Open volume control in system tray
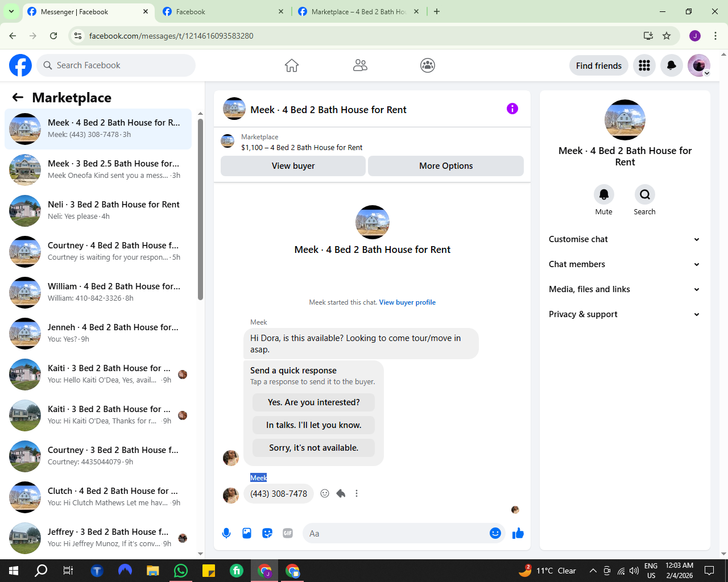728x582 pixels. [634, 571]
